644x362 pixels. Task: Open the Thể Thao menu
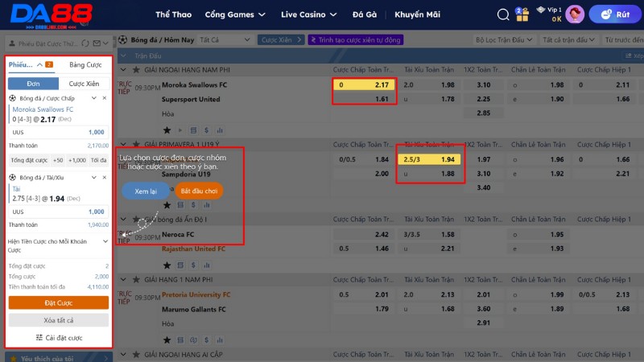coord(173,14)
